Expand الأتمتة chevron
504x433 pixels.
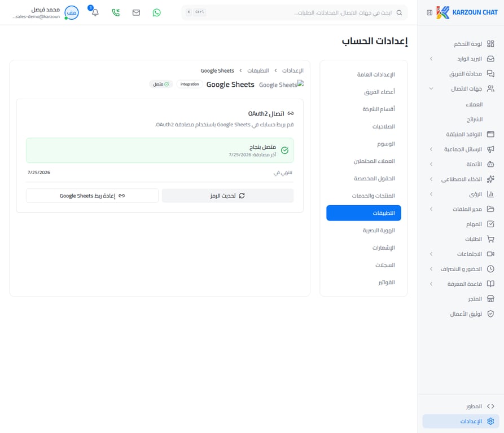tap(431, 164)
